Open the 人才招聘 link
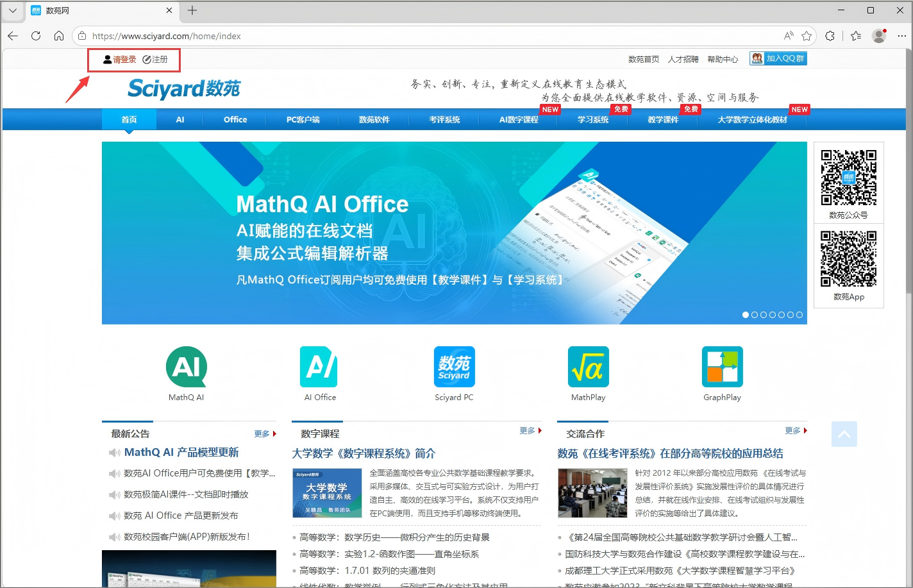The height and width of the screenshot is (588, 913). (683, 59)
